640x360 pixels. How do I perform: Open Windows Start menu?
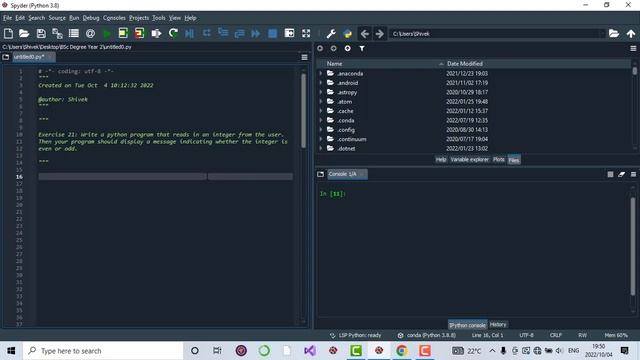coord(11,351)
